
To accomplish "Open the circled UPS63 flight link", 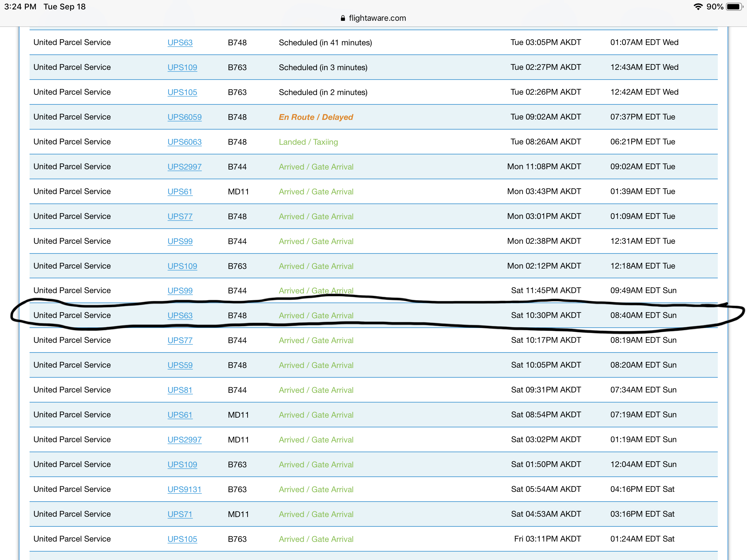I will (x=180, y=316).
